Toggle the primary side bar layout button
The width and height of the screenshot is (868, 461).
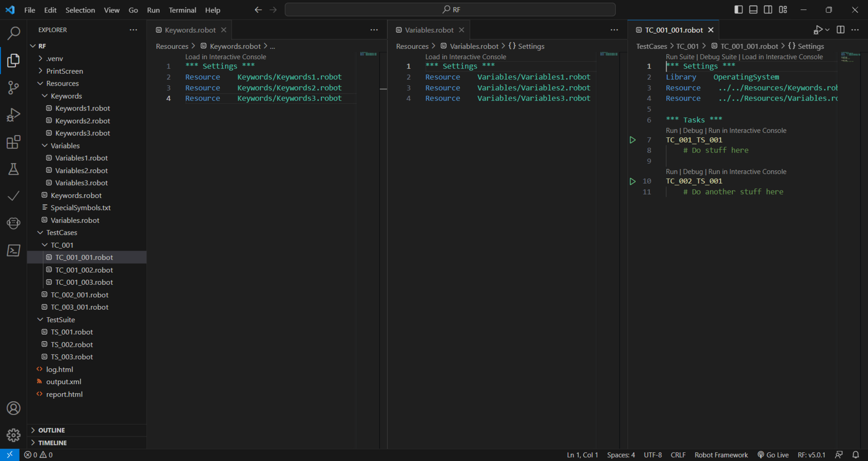(738, 10)
